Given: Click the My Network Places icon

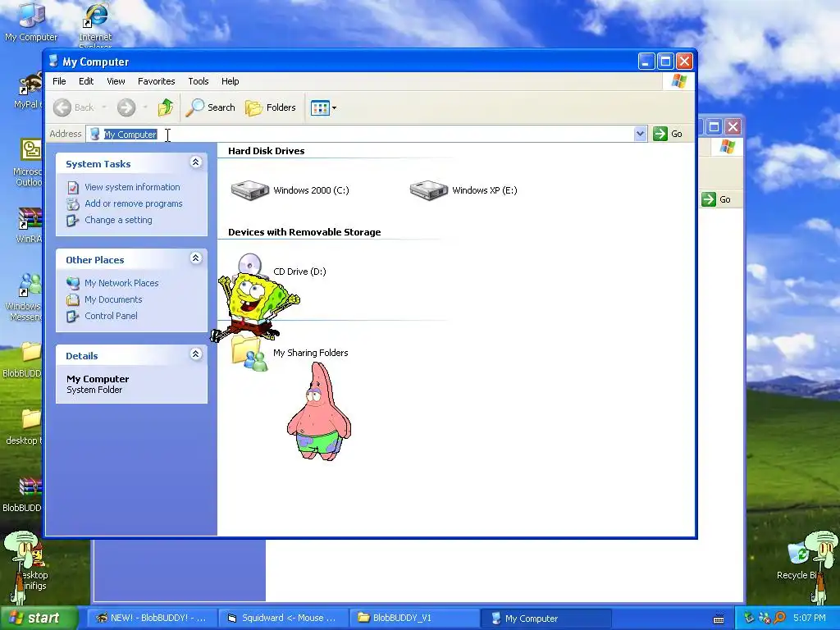Looking at the screenshot, I should (x=73, y=283).
